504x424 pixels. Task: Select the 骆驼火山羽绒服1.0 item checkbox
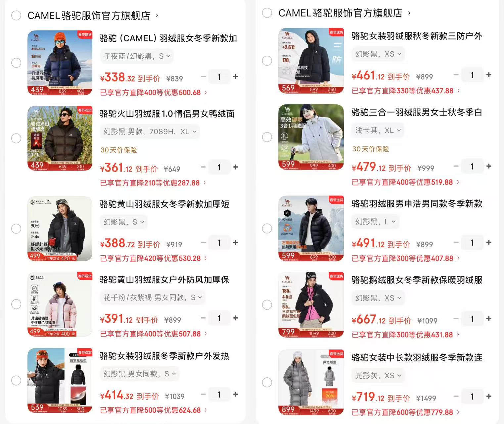(16, 138)
